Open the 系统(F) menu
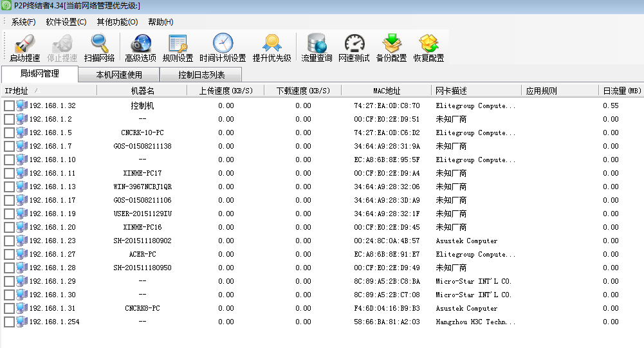 tap(23, 22)
